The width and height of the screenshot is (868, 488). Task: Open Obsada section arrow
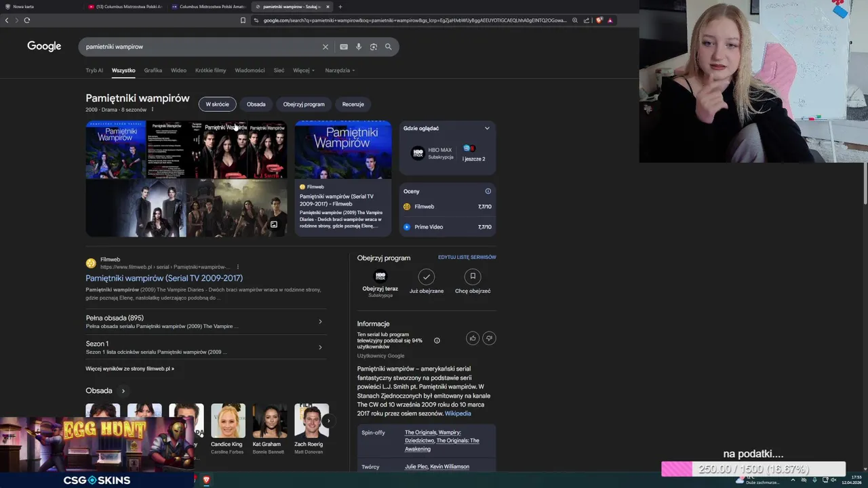point(123,391)
